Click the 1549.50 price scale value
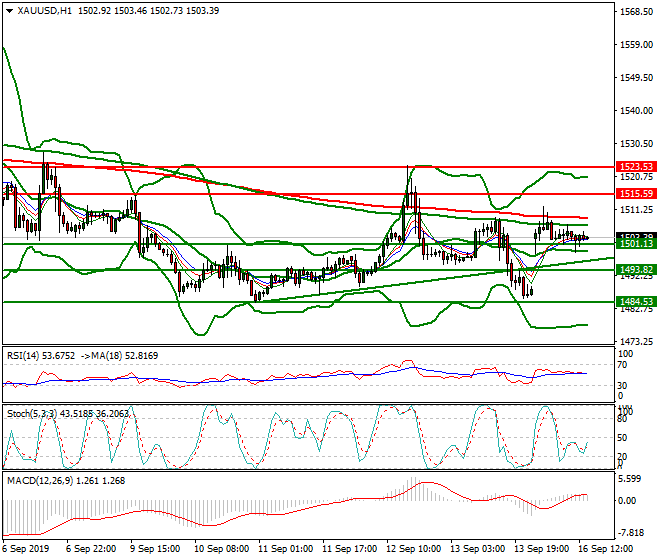 click(x=636, y=78)
